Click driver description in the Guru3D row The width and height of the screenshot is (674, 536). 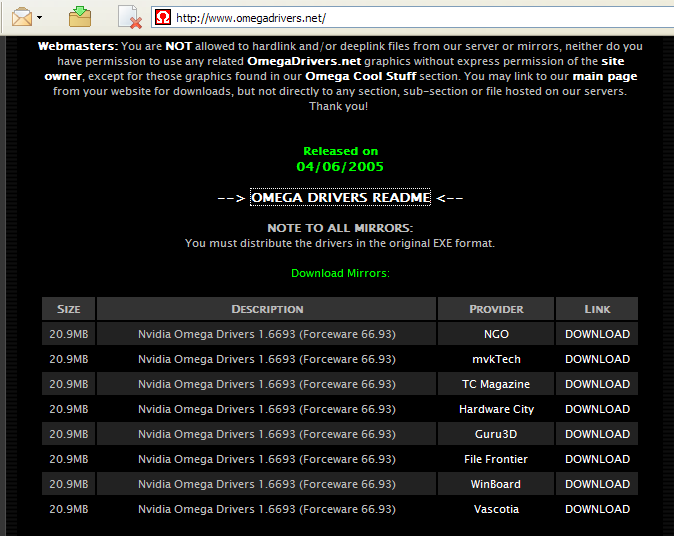click(267, 434)
